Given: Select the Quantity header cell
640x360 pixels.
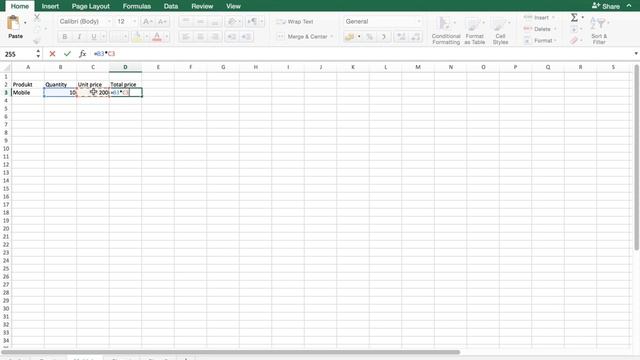Looking at the screenshot, I should (60, 84).
